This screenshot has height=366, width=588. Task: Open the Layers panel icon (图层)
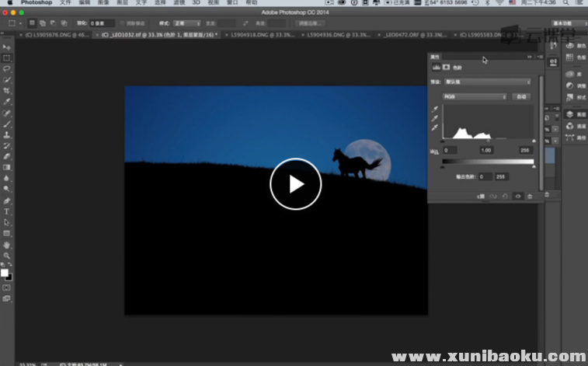point(573,114)
